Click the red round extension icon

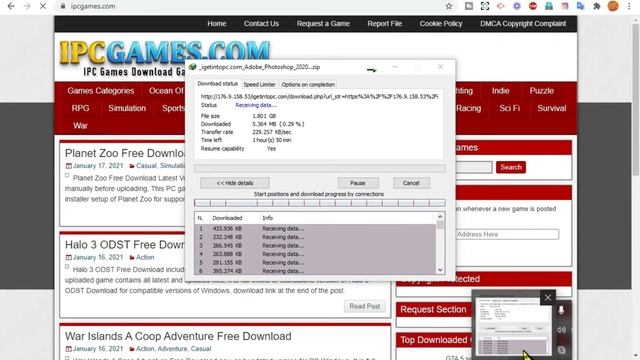click(x=533, y=6)
